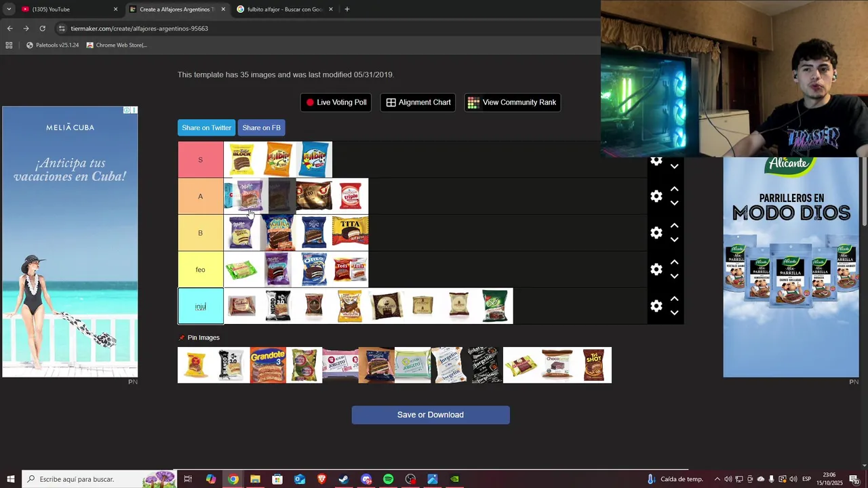Open Task View on taskbar
Screen dimensions: 868x488
pyautogui.click(x=188, y=479)
